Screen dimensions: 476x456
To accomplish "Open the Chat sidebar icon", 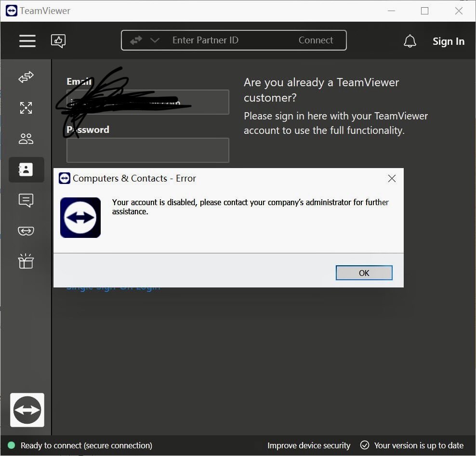I will click(26, 200).
